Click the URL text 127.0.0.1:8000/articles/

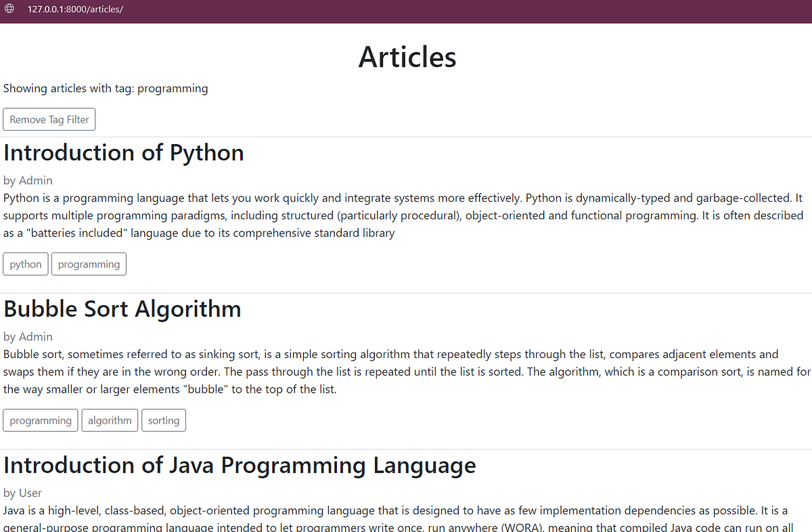click(76, 10)
